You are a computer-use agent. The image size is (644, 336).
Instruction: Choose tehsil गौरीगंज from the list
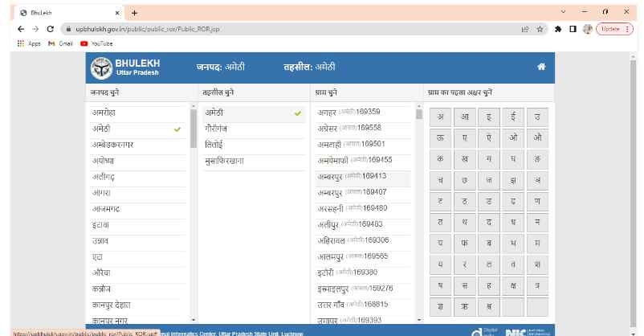218,128
